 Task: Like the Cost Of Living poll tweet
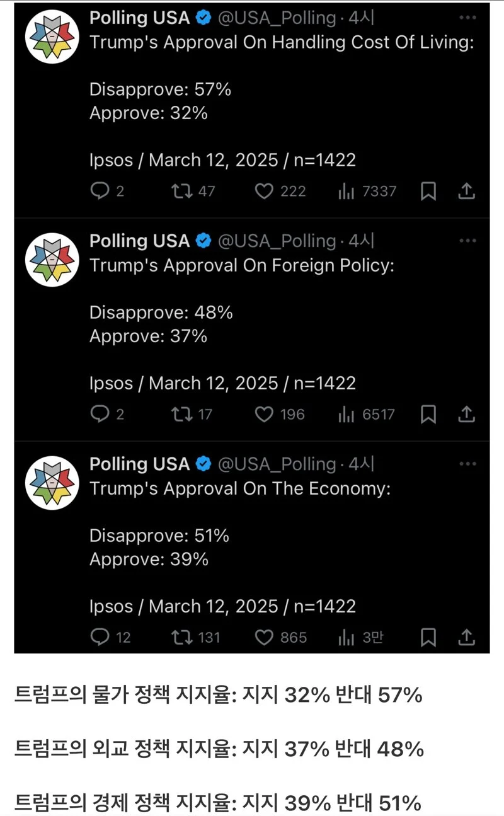(x=264, y=191)
